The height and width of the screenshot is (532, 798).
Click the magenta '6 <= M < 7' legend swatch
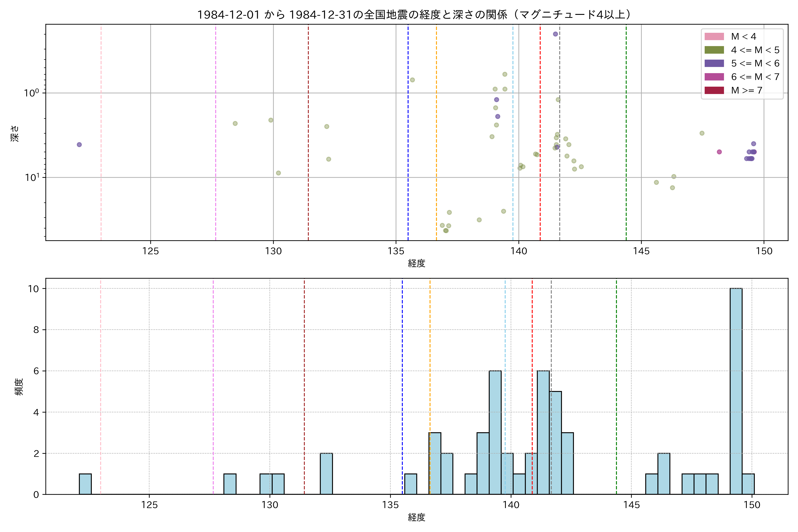pos(714,77)
